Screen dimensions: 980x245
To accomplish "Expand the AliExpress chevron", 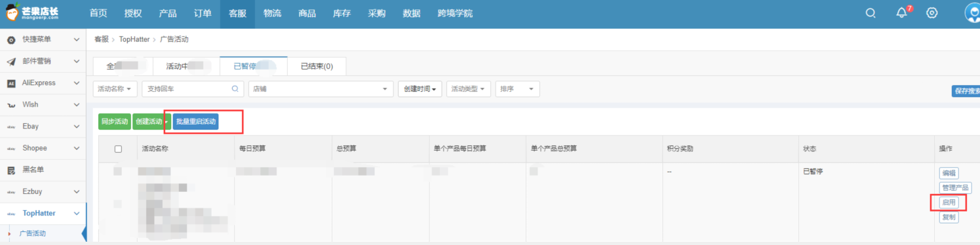I will point(77,83).
